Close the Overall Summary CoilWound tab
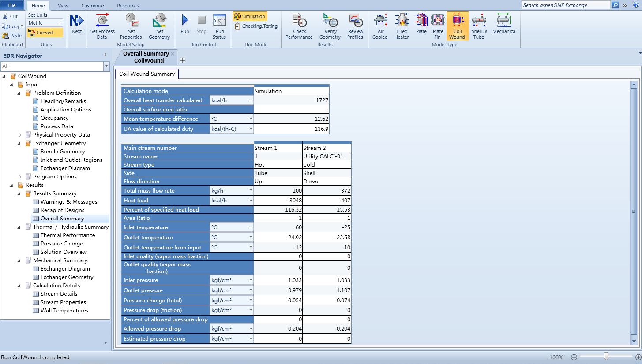 click(173, 54)
